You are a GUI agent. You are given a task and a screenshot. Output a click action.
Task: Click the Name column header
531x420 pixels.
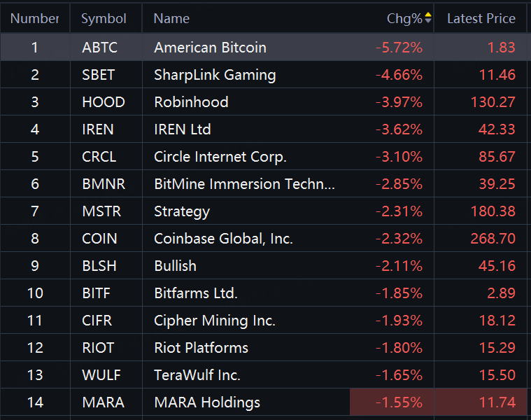pos(171,19)
